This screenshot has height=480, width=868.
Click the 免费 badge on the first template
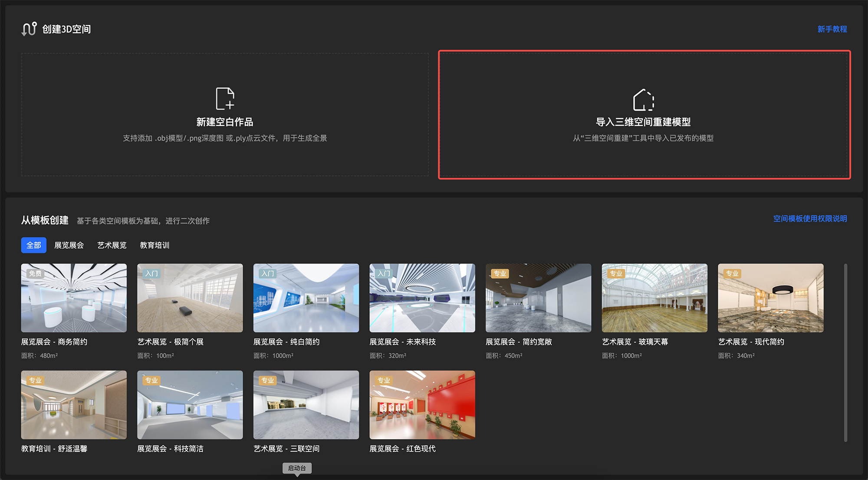35,273
